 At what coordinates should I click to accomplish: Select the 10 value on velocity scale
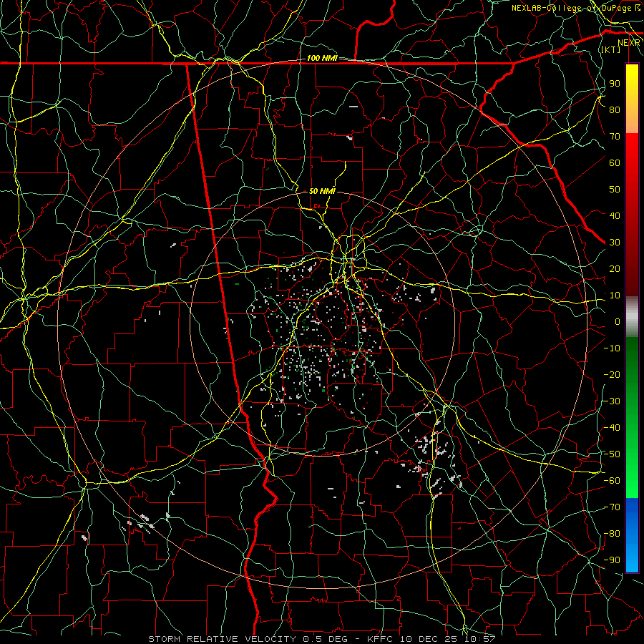[x=615, y=296]
